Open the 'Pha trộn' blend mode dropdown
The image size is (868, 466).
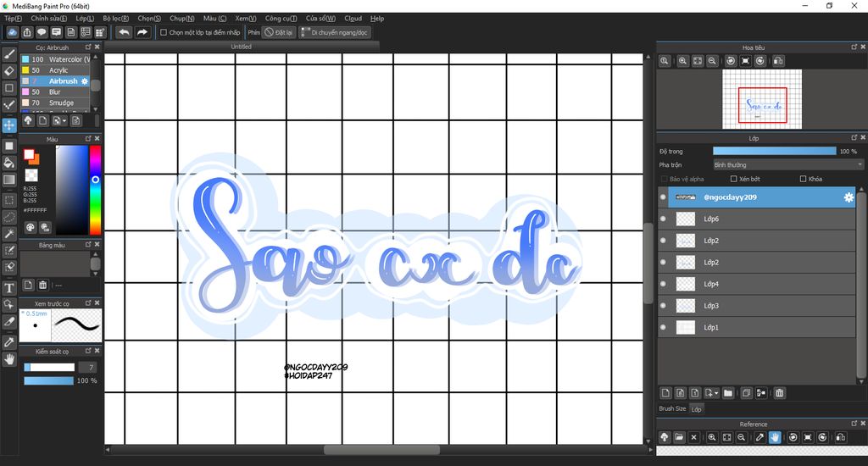pos(788,165)
